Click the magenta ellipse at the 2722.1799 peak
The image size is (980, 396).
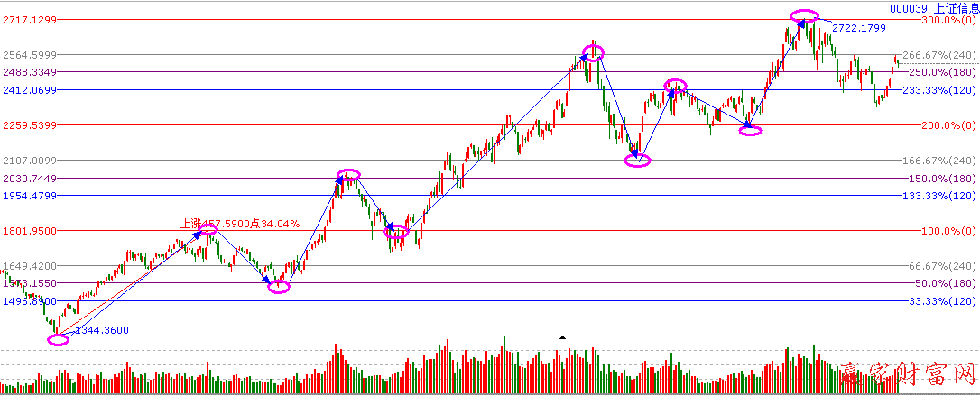pos(804,15)
